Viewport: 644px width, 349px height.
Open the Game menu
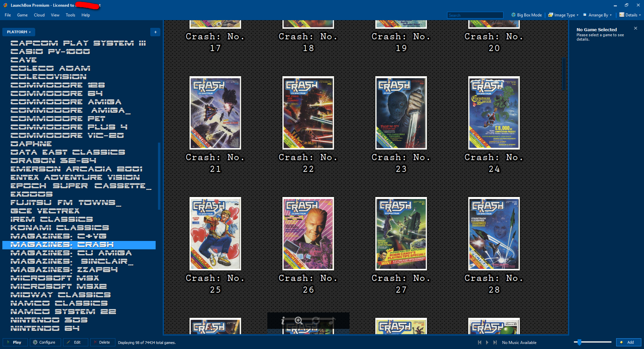[22, 15]
